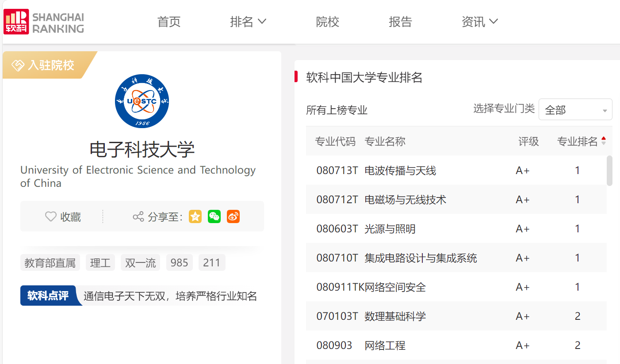Share via the WeChat icon
Viewport: 620px width, 364px height.
(x=214, y=216)
